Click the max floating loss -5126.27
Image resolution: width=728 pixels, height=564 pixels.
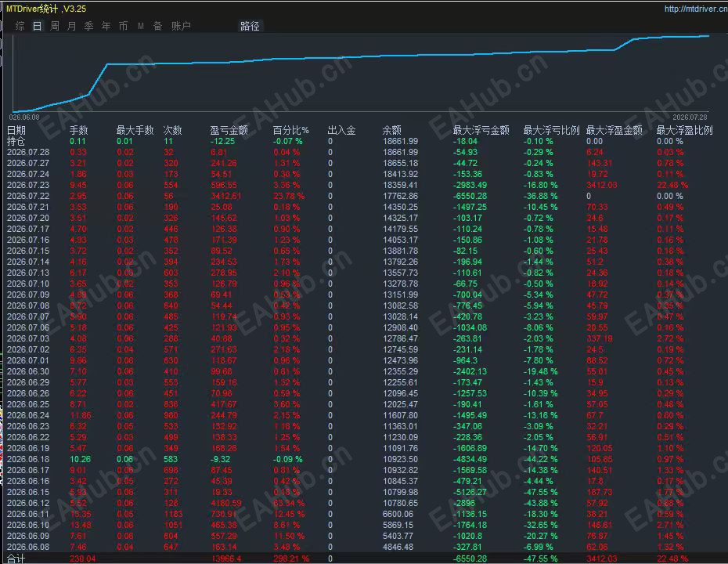click(x=470, y=492)
